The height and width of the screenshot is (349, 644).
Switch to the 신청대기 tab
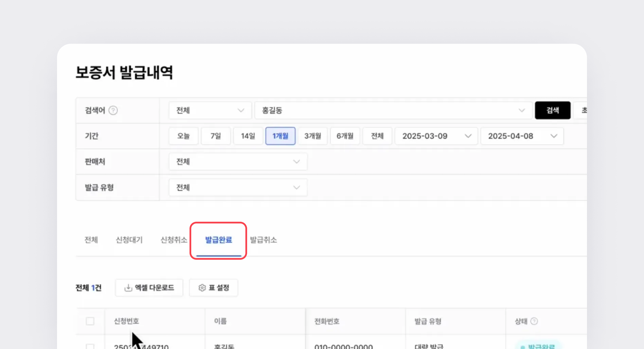129,240
